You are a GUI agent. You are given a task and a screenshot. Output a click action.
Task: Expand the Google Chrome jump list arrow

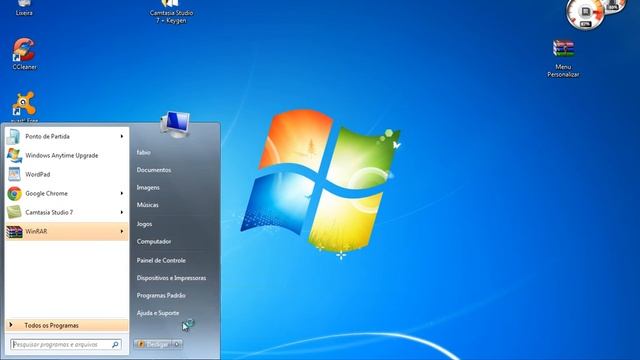point(122,193)
